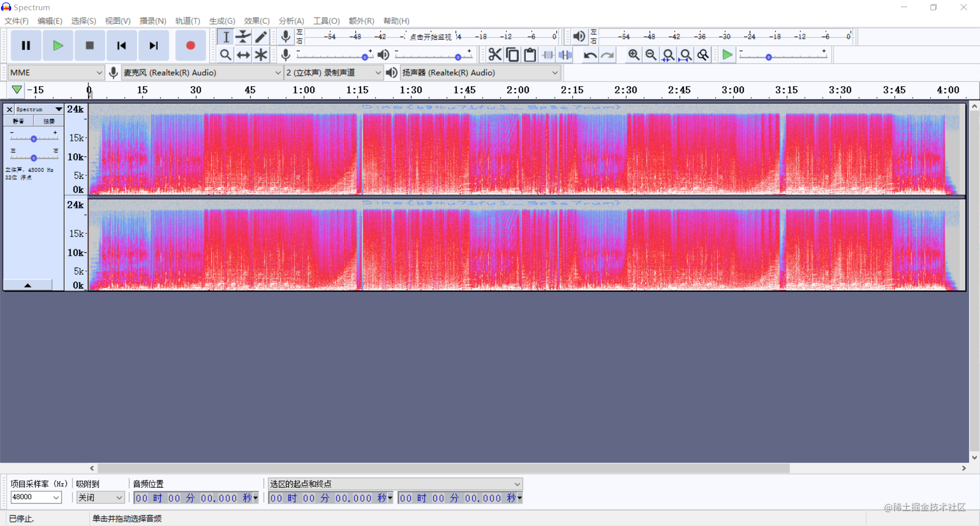This screenshot has width=980, height=526.
Task: Adjust the playback speed slider
Action: click(783, 55)
